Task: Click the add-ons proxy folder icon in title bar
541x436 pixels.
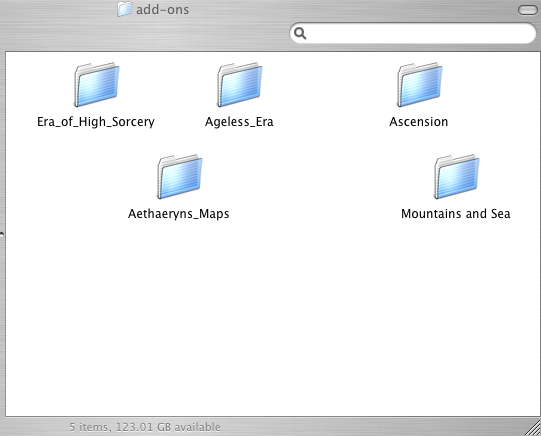Action: pos(124,9)
